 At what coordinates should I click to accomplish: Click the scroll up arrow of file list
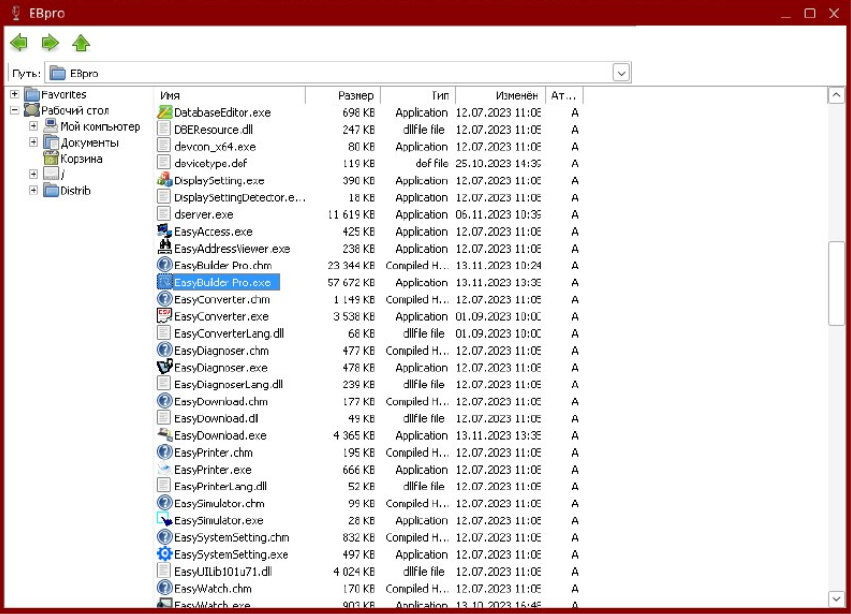836,96
